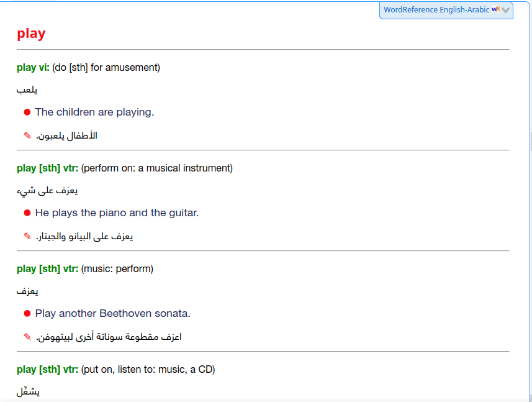
Task: Click the red bullet before "Play another Beethoven sonata"
Action: pyautogui.click(x=27, y=313)
